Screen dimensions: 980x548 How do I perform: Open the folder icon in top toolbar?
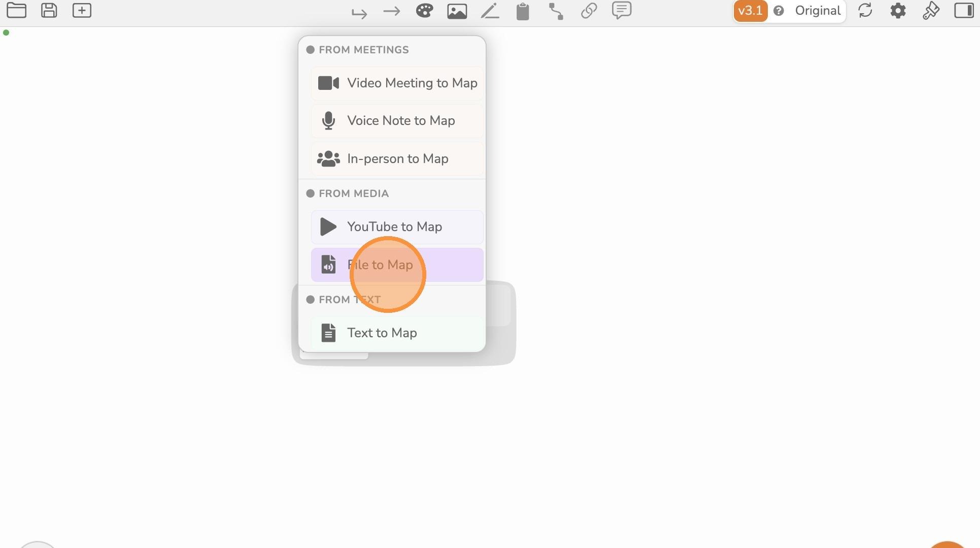pos(16,11)
